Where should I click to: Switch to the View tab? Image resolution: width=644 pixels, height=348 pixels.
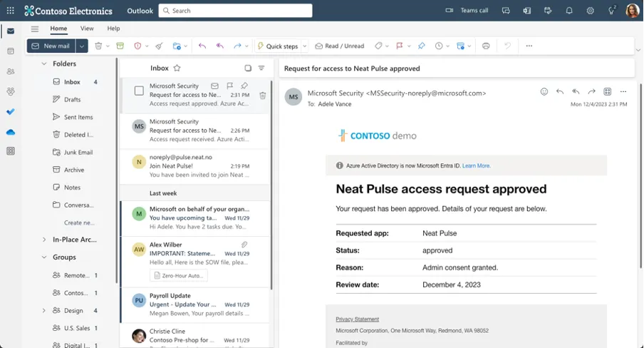click(x=87, y=29)
